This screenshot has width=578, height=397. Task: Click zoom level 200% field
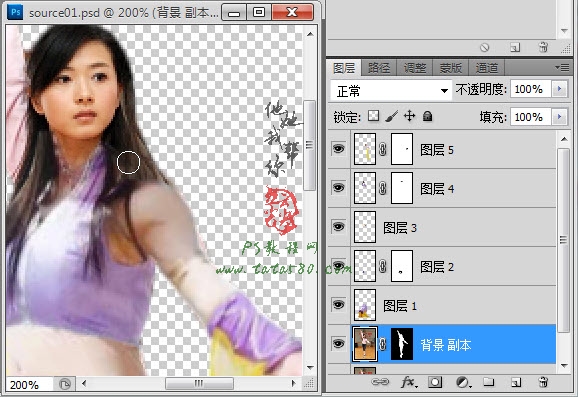[x=29, y=385]
